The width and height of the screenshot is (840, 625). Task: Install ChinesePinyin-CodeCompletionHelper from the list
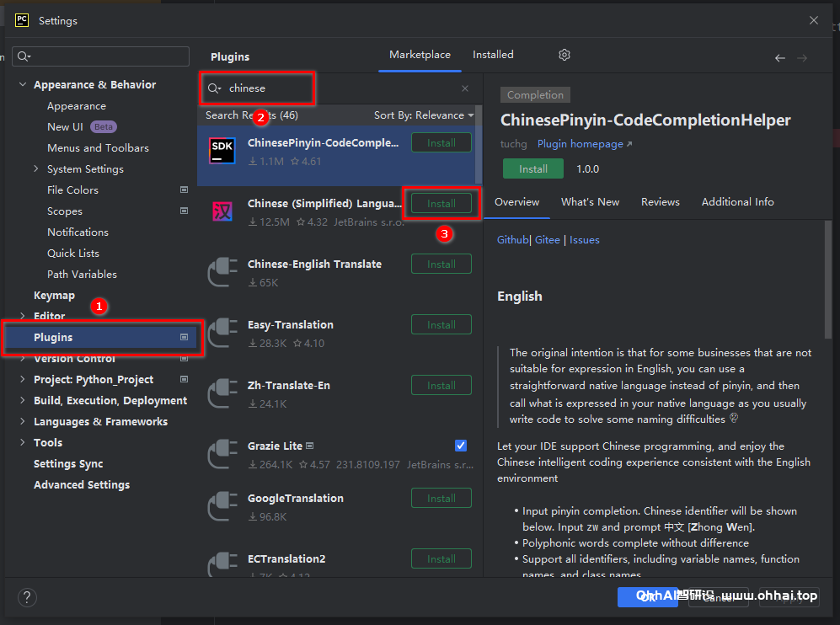point(441,143)
